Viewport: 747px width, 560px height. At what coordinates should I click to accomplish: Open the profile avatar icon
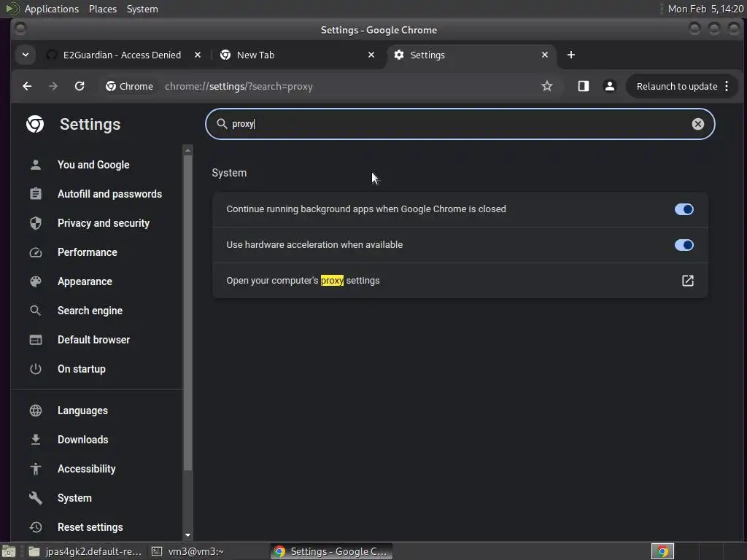[x=609, y=86]
